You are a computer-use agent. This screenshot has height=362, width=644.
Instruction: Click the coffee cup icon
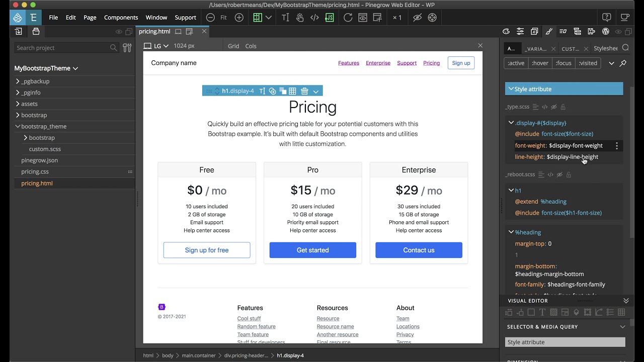625,17
